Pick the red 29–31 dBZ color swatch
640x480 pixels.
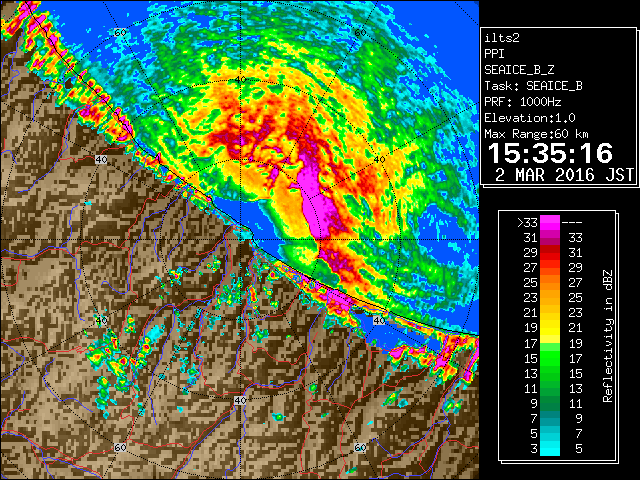(550, 253)
